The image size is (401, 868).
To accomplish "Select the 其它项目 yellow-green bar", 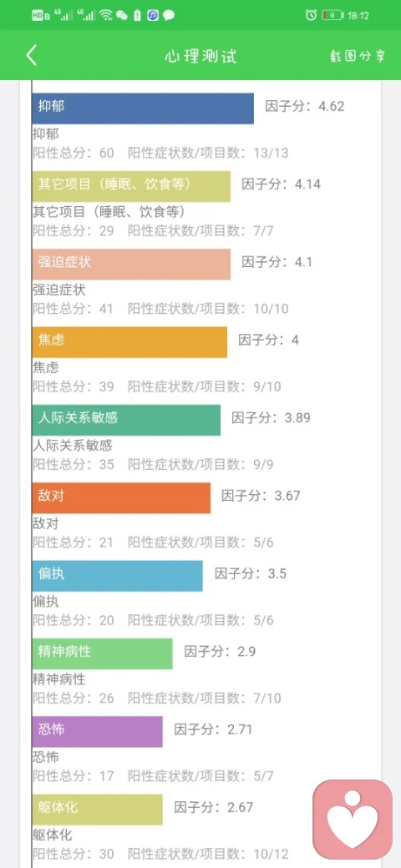I will tap(131, 186).
